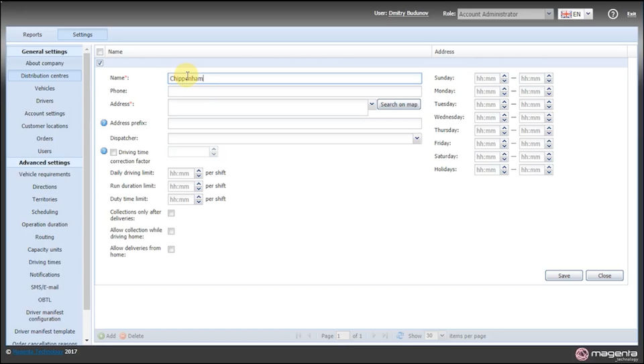644x364 pixels.
Task: Click the sidebar scroll down arrow
Action: [87, 340]
